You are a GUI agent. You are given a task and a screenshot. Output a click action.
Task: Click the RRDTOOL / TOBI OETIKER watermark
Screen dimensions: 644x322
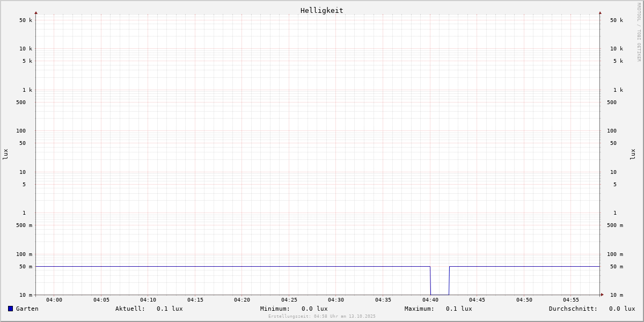(639, 32)
